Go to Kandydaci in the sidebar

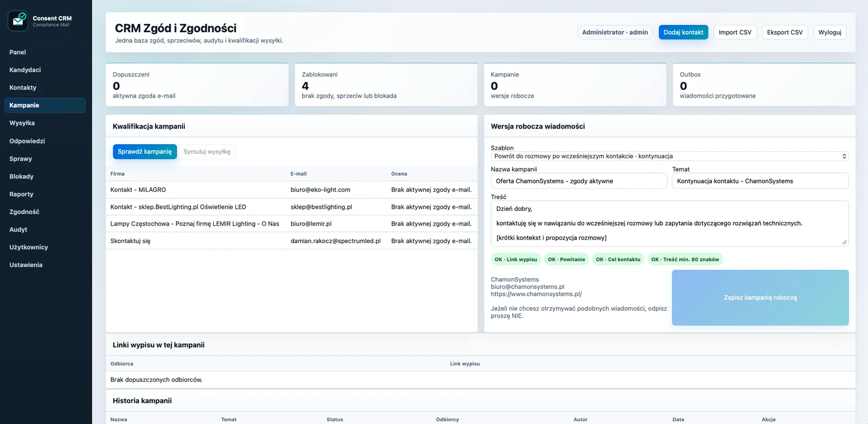(45, 70)
